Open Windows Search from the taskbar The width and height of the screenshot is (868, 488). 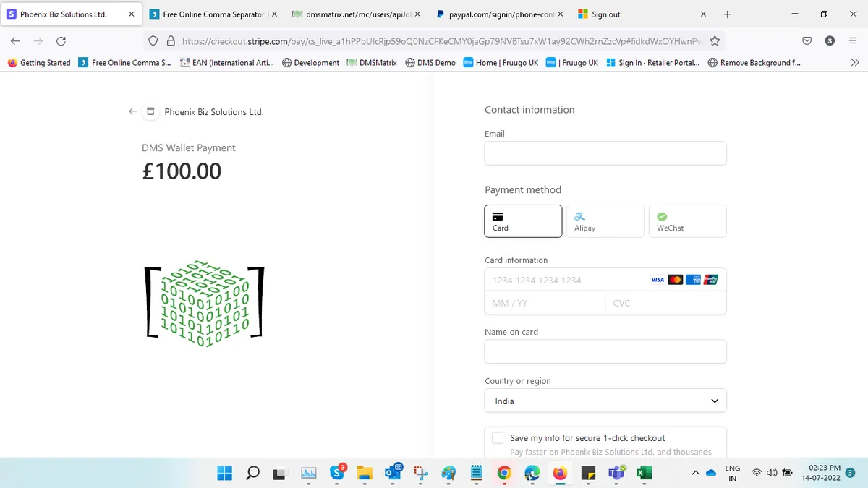[252, 473]
